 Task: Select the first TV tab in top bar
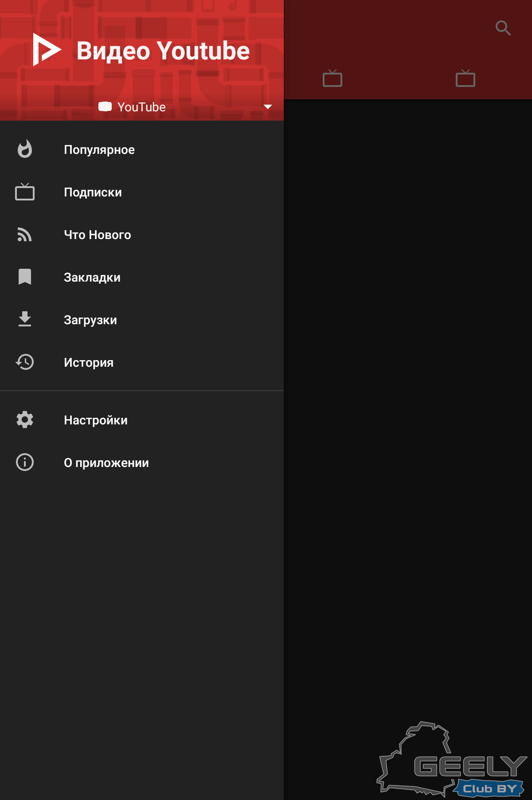[332, 78]
